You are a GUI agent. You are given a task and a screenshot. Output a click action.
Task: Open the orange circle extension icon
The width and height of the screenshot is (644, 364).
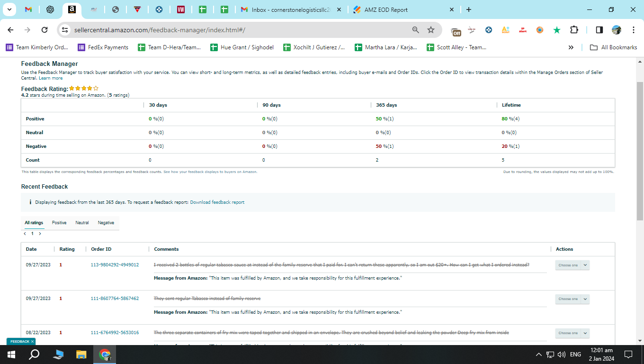tap(540, 30)
